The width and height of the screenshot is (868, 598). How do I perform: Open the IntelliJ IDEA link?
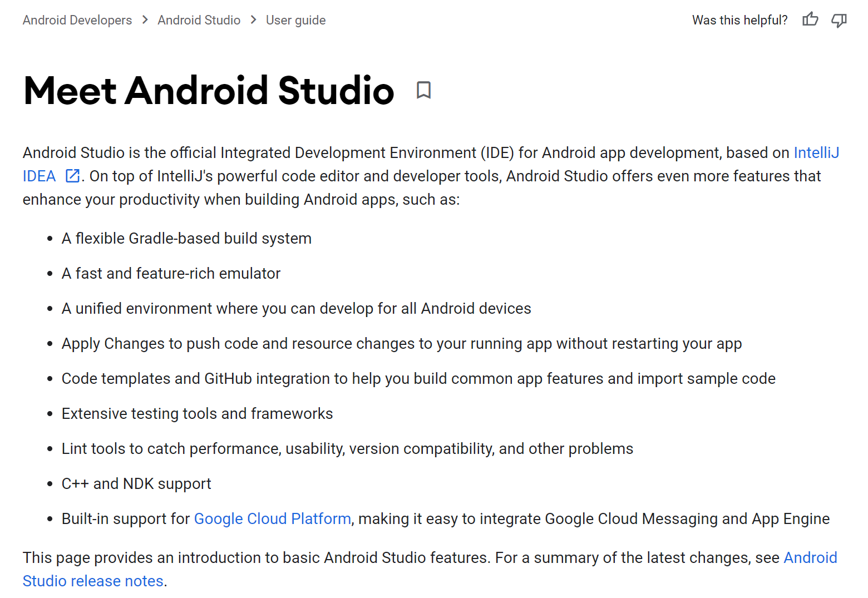[816, 152]
